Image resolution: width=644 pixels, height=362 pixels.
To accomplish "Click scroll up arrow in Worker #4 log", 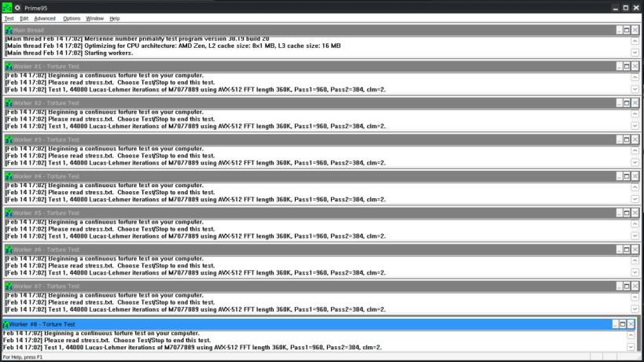I will [x=635, y=187].
